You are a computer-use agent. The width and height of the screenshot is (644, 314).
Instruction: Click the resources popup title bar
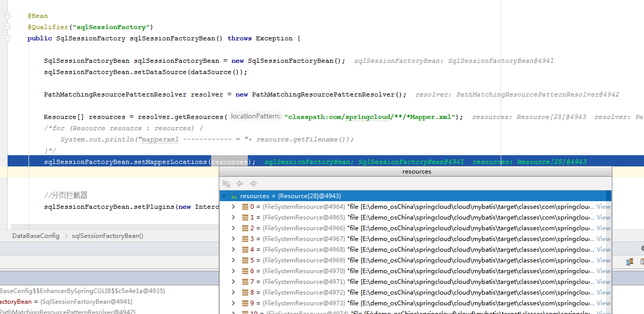click(x=416, y=172)
